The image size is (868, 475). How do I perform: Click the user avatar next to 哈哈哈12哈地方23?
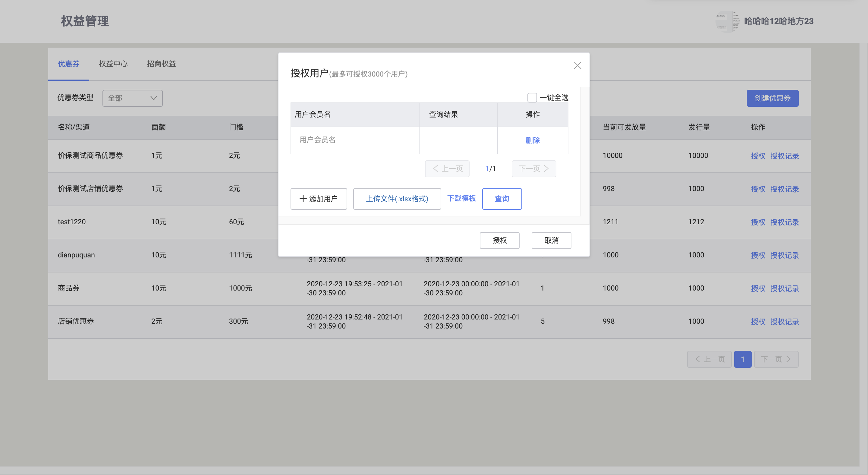click(728, 21)
